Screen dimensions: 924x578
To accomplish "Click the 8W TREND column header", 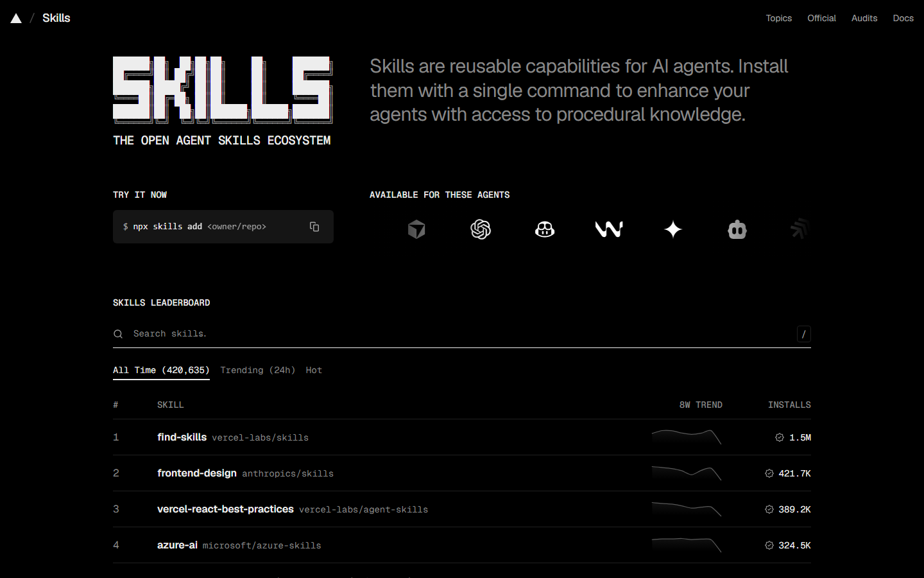I will tap(701, 405).
